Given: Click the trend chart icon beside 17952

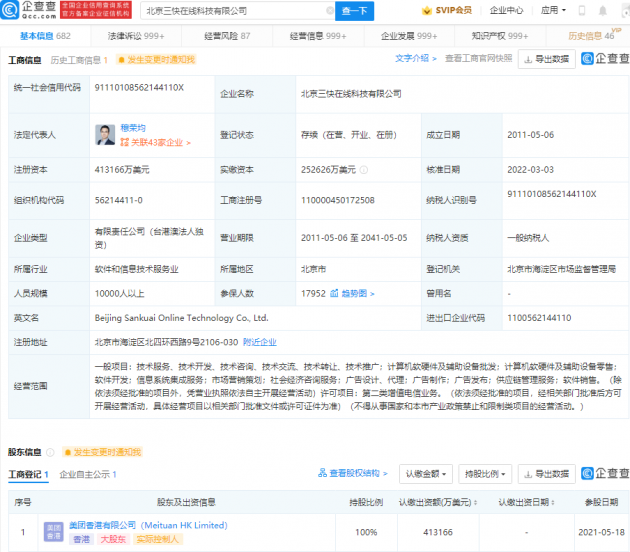Looking at the screenshot, I should point(334,293).
